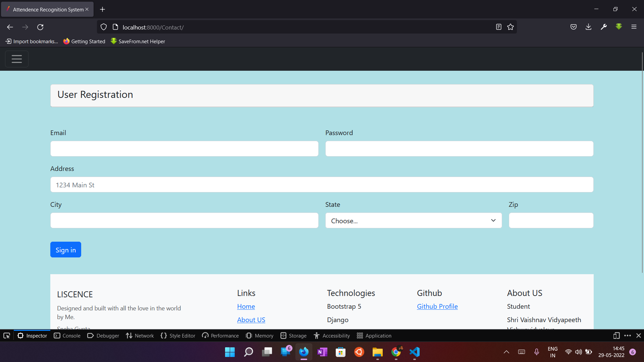
Task: Toggle responsive design mode in devtools
Action: [616, 336]
